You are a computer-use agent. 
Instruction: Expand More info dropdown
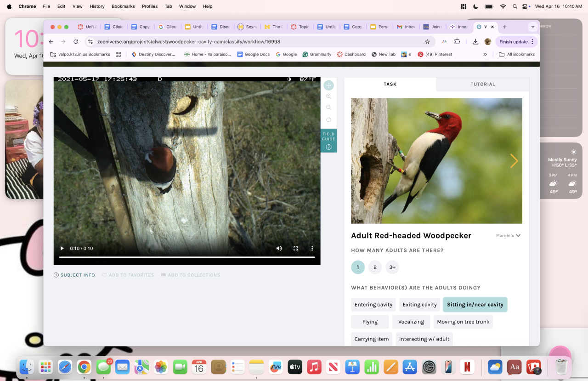click(508, 235)
